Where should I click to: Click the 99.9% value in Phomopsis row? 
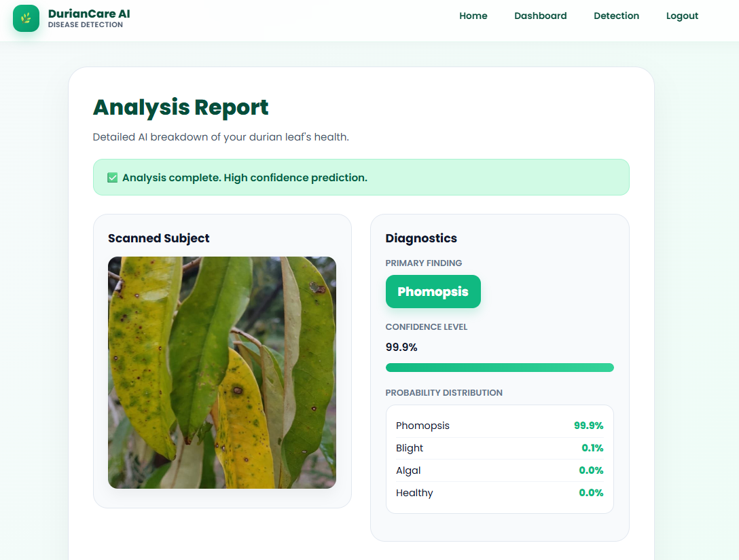click(x=589, y=426)
